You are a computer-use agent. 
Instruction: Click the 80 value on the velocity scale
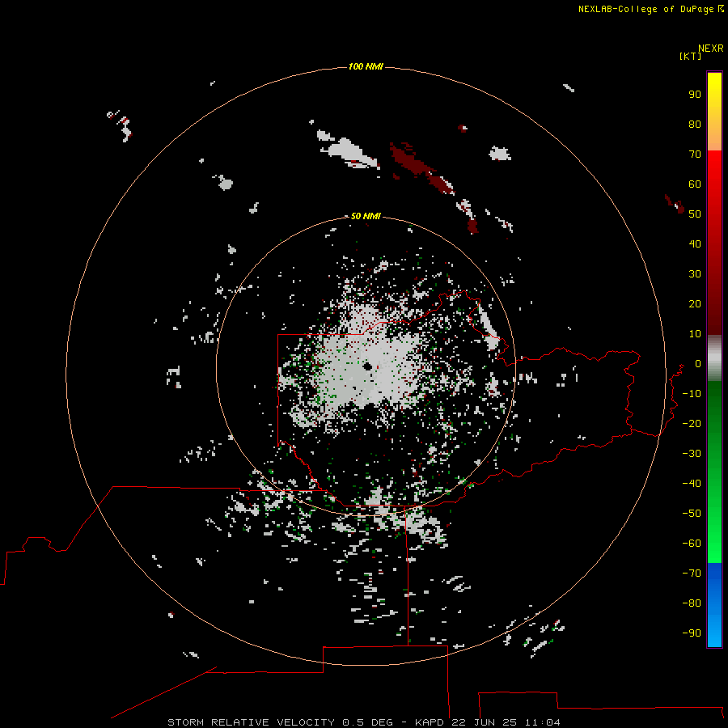tap(695, 124)
